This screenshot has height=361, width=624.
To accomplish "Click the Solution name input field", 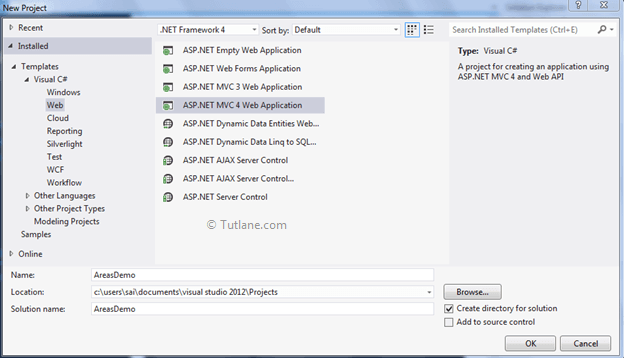I will tap(262, 309).
